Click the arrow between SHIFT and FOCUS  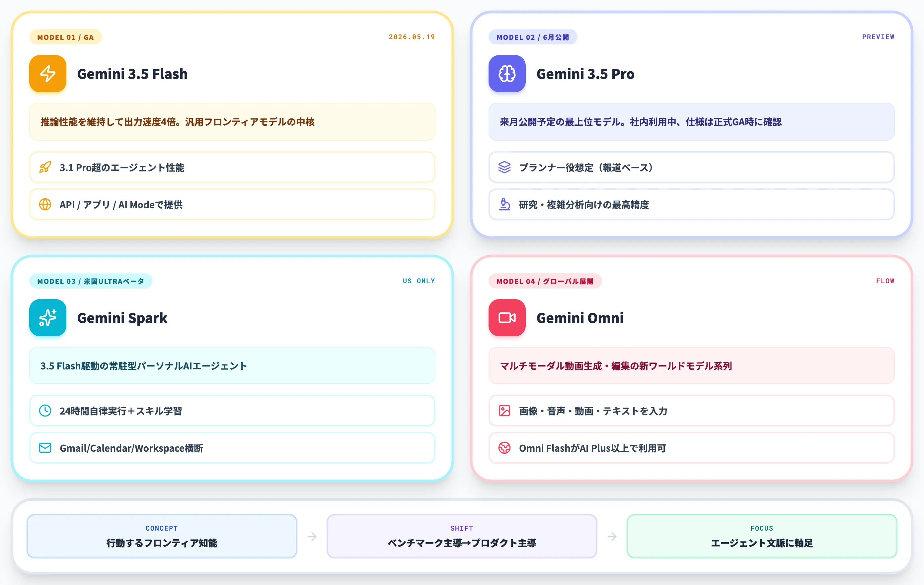[x=612, y=536]
